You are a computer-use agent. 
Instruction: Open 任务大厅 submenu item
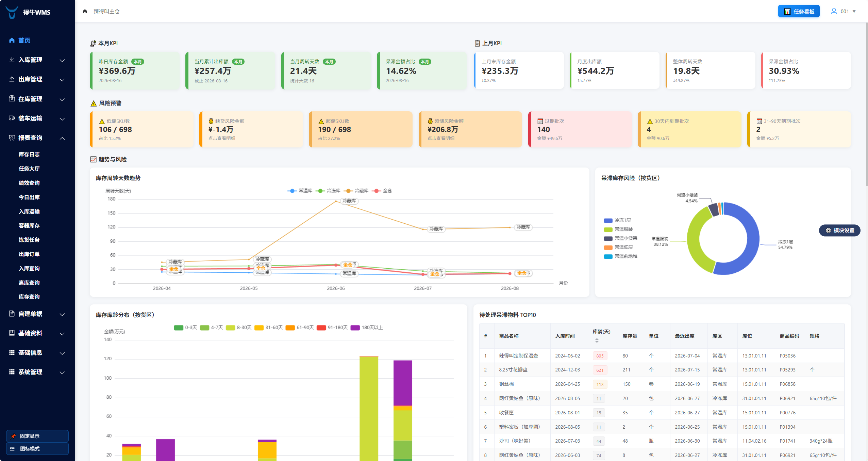pos(29,169)
